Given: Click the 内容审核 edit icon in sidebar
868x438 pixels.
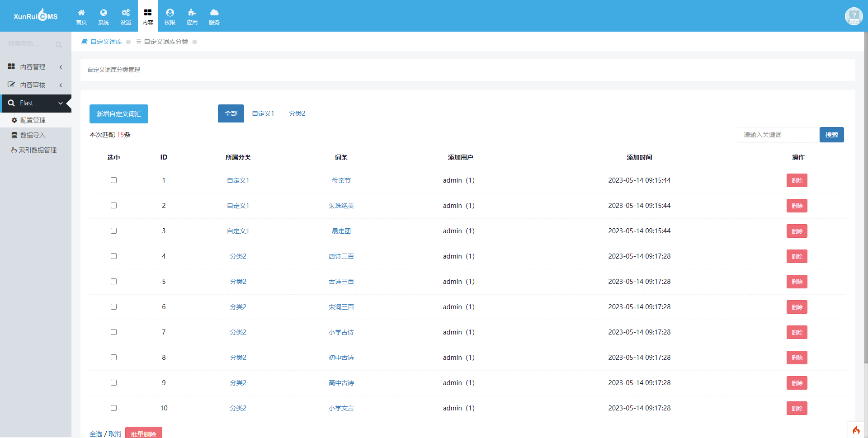Looking at the screenshot, I should tap(11, 85).
